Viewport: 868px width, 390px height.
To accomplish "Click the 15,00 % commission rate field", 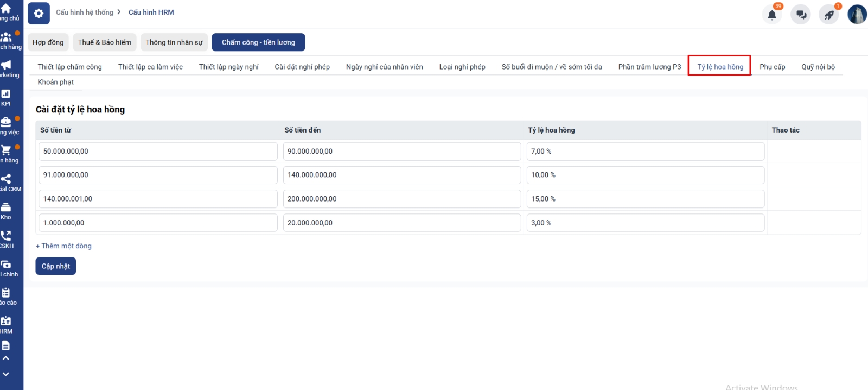I will (x=645, y=199).
